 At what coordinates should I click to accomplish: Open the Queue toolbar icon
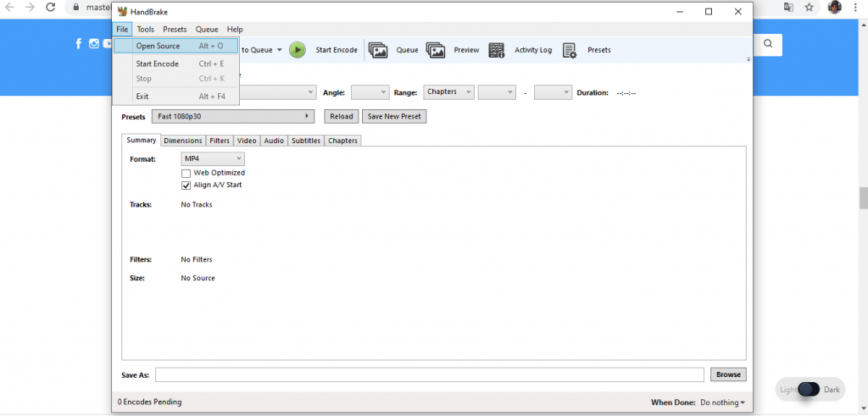(378, 50)
